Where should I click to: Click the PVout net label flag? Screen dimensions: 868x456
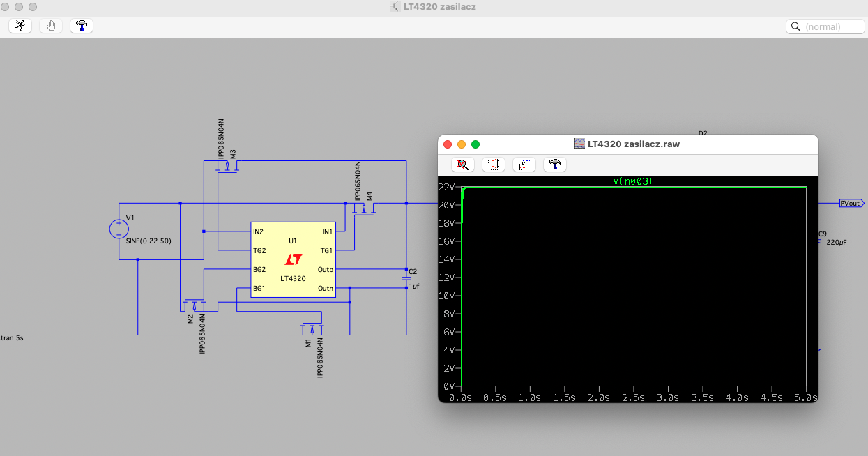click(x=852, y=204)
